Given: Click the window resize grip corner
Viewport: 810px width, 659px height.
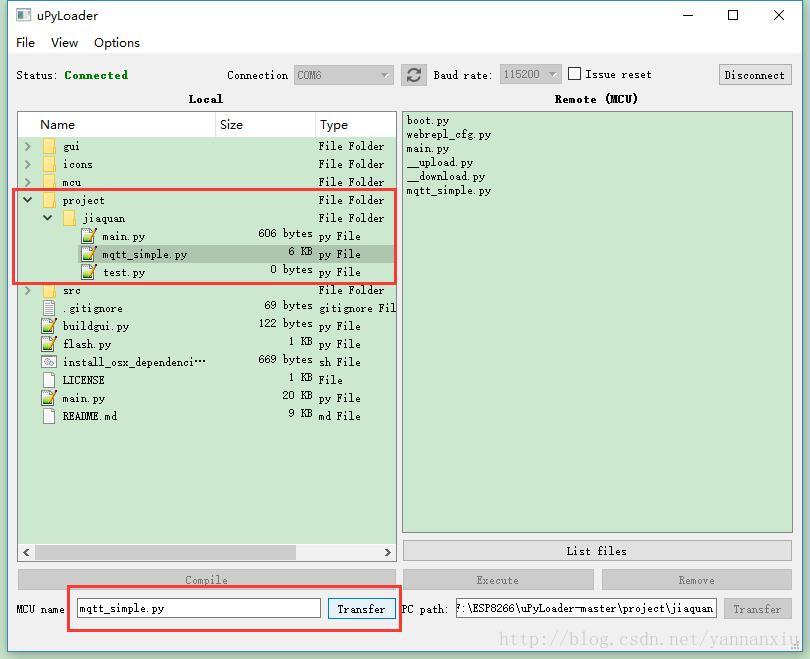Looking at the screenshot, I should tap(796, 646).
